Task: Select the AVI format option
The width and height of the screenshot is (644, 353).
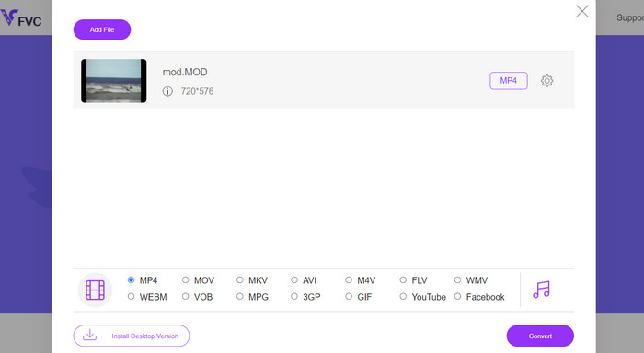Action: (294, 280)
